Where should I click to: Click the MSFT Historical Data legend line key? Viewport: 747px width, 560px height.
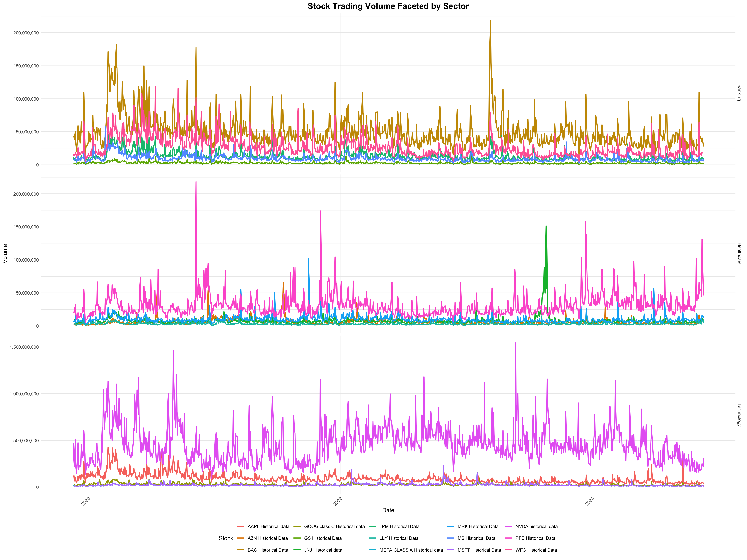click(451, 550)
